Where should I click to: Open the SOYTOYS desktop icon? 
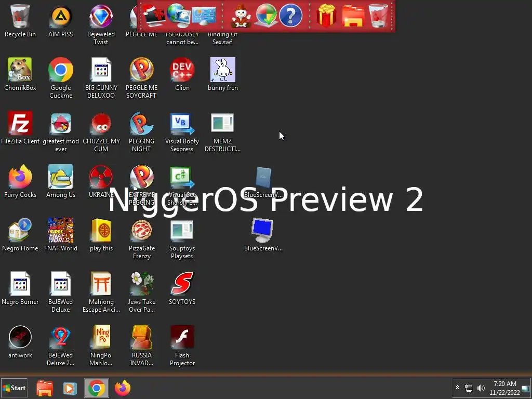click(x=182, y=288)
